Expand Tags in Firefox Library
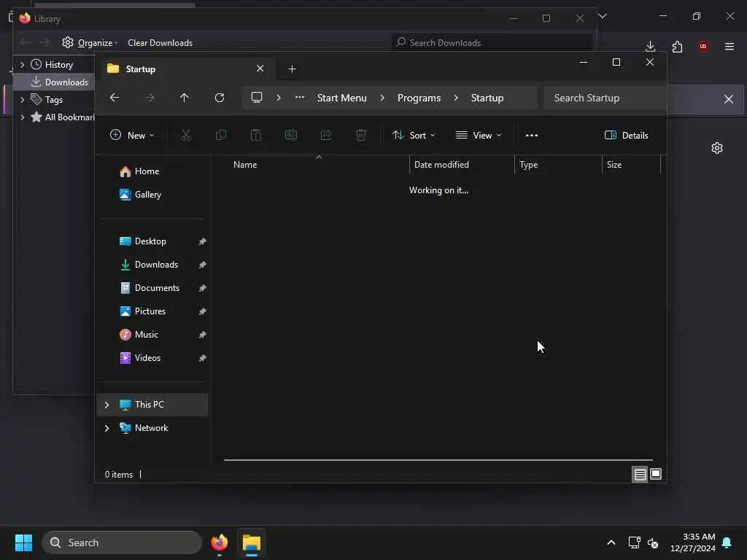This screenshot has width=747, height=560. [22, 99]
